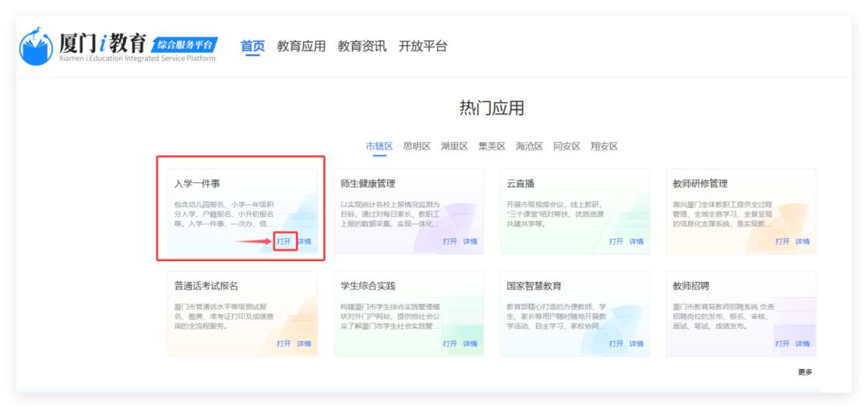This screenshot has height=409, width=868.
Task: Click 打开 for 国家智慧教育
Action: [x=616, y=344]
